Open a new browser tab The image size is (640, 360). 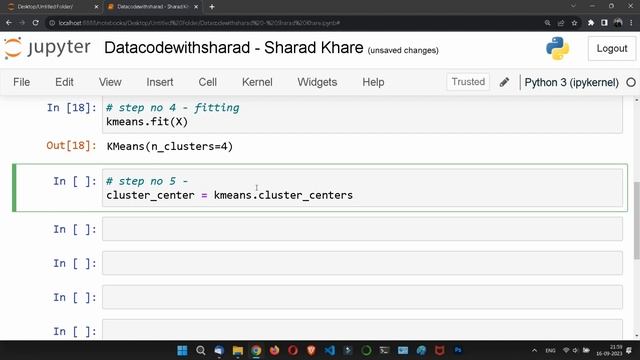click(x=211, y=7)
